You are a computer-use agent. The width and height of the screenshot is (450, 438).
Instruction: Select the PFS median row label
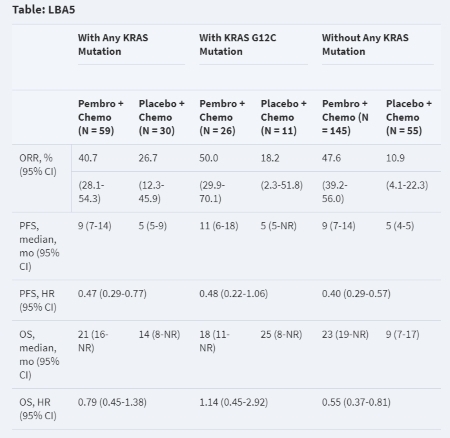(39, 246)
